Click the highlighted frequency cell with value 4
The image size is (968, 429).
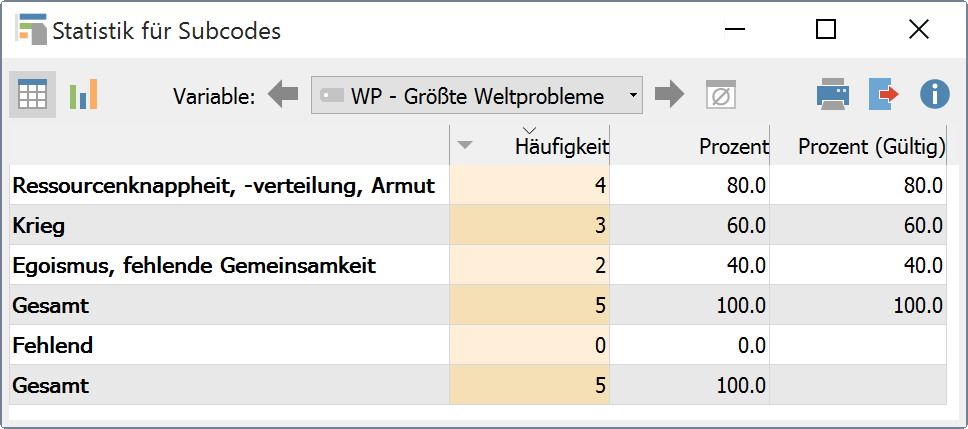[530, 186]
